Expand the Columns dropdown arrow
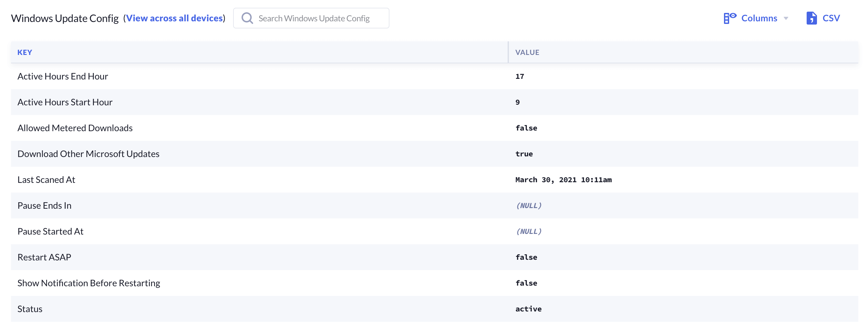Screen dimensions: 868x336 pyautogui.click(x=786, y=18)
